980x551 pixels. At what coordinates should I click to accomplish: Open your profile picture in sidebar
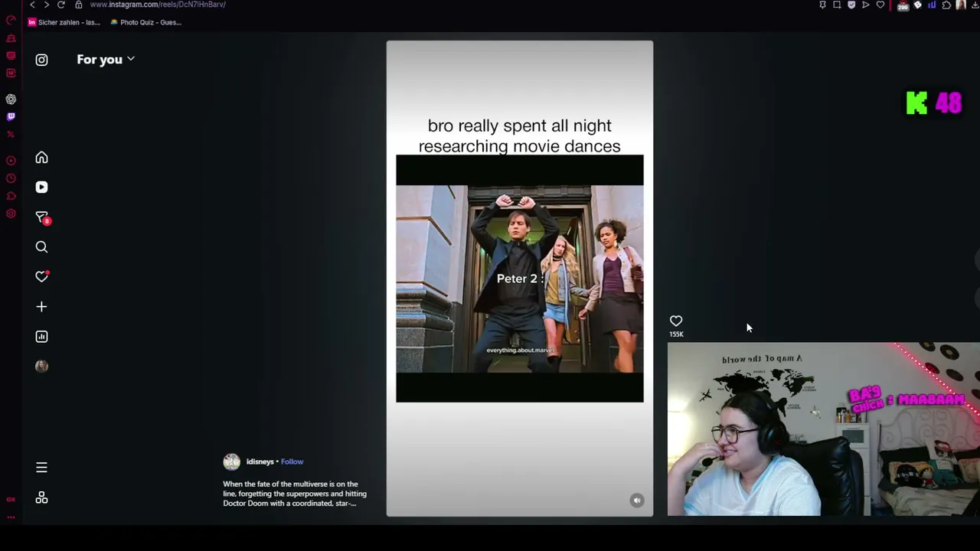pyautogui.click(x=41, y=366)
